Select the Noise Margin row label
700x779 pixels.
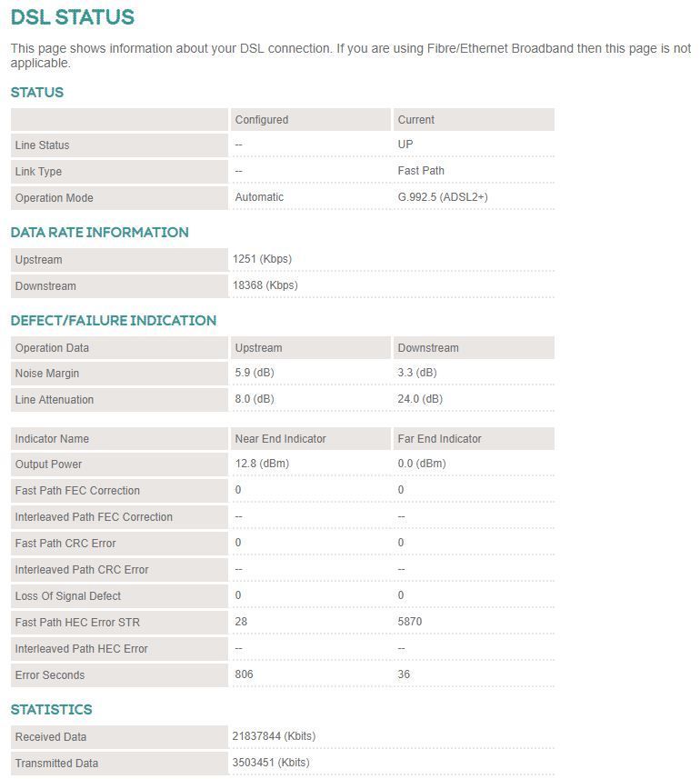pyautogui.click(x=47, y=373)
